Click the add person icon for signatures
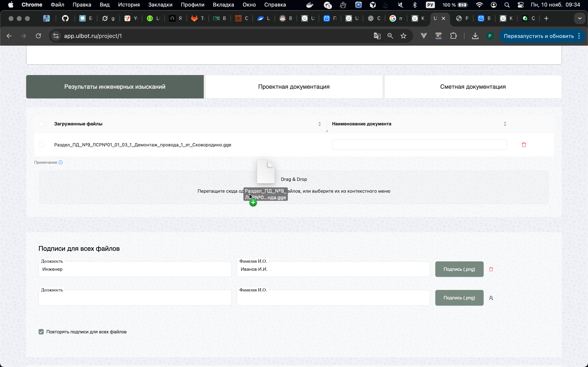This screenshot has width=588, height=367. [491, 298]
